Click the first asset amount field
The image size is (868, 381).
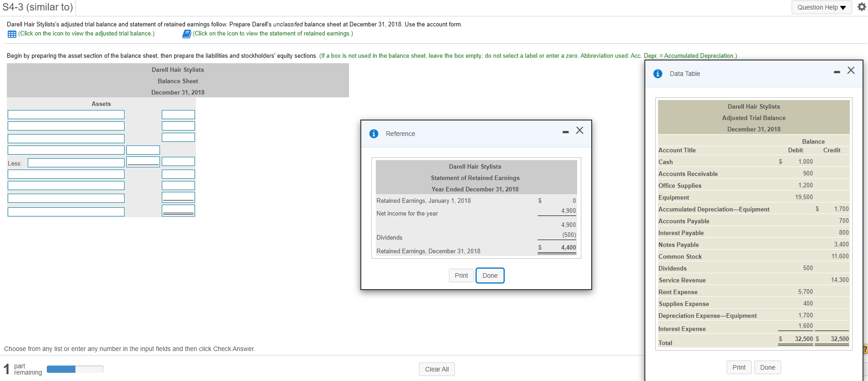pyautogui.click(x=178, y=115)
